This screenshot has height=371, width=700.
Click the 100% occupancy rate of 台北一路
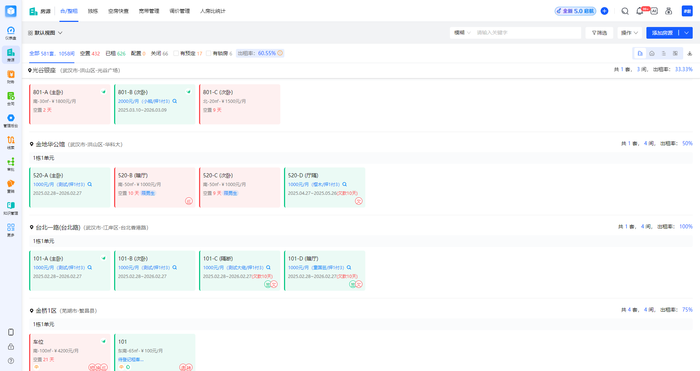coord(686,226)
